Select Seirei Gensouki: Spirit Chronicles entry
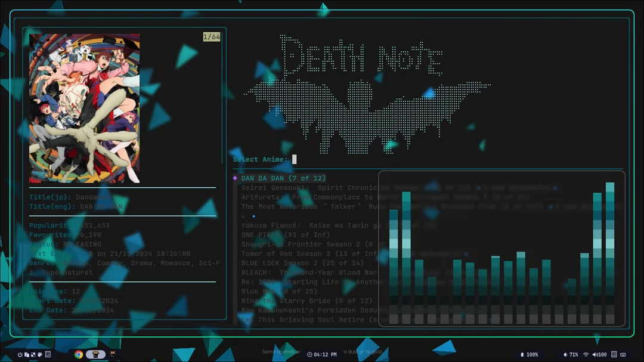Image resolution: width=644 pixels, height=362 pixels. 309,188
